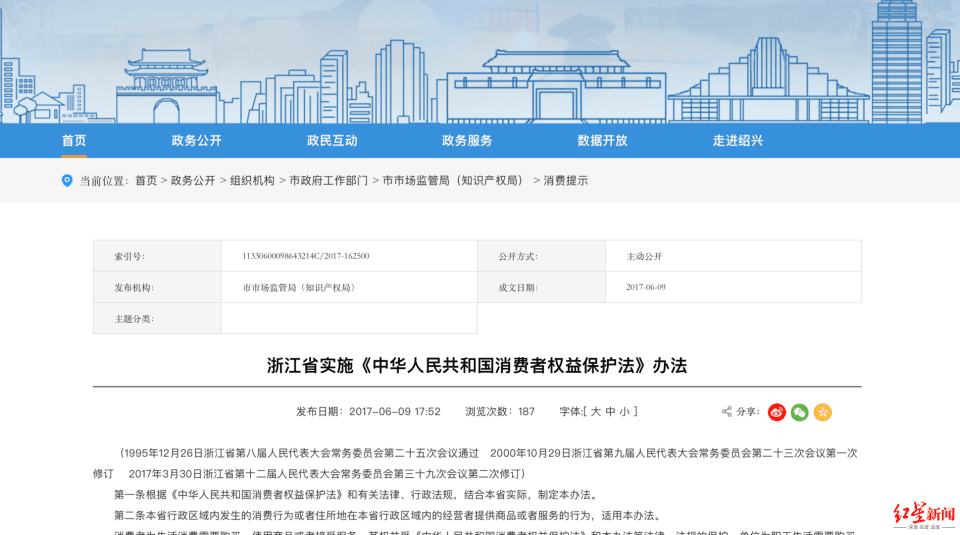Click the yellow star Qzone share icon
960x535 pixels.
point(822,412)
